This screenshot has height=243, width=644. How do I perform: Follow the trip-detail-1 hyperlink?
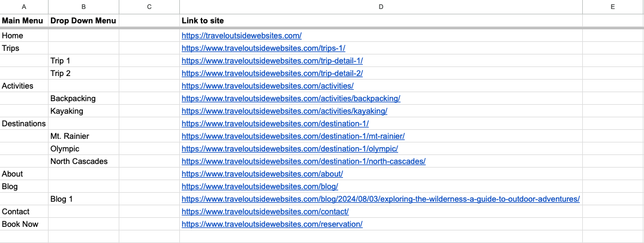pyautogui.click(x=272, y=60)
